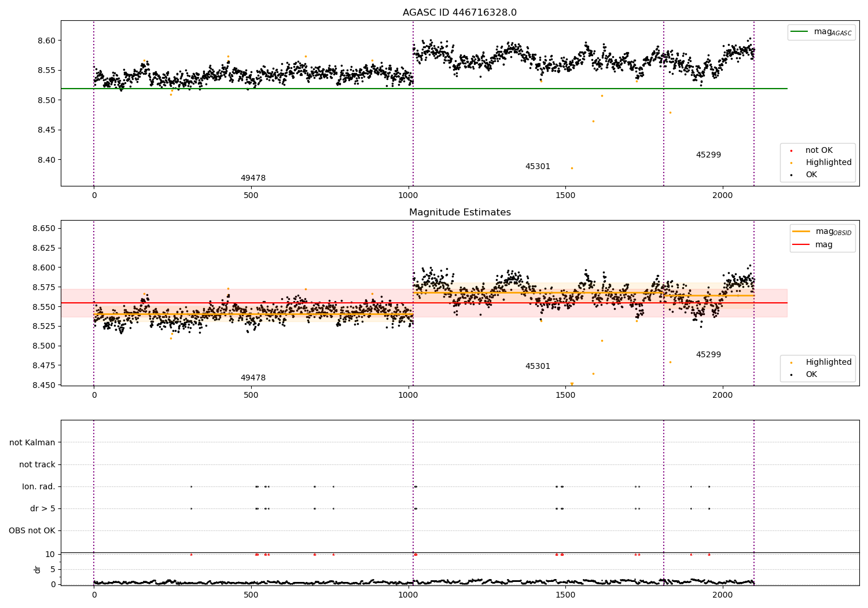Click the 8.575 y-axis tick in middle plot
868x608 pixels.
tap(44, 288)
